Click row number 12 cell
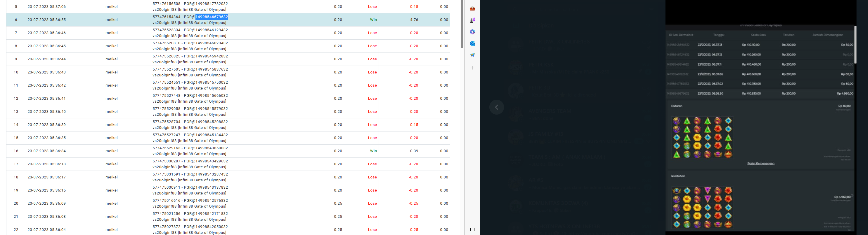This screenshot has width=868, height=235. pyautogui.click(x=16, y=99)
